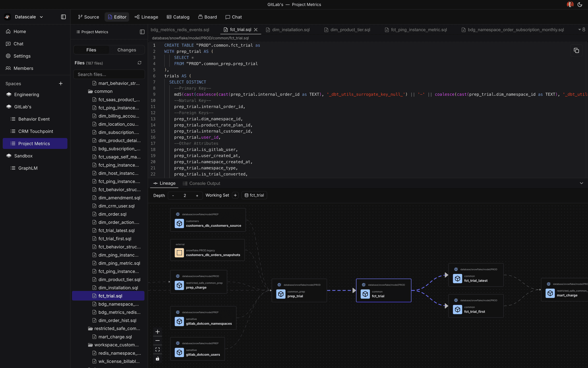Refresh the Files list with the refresh icon
The height and width of the screenshot is (368, 588).
pyautogui.click(x=140, y=63)
